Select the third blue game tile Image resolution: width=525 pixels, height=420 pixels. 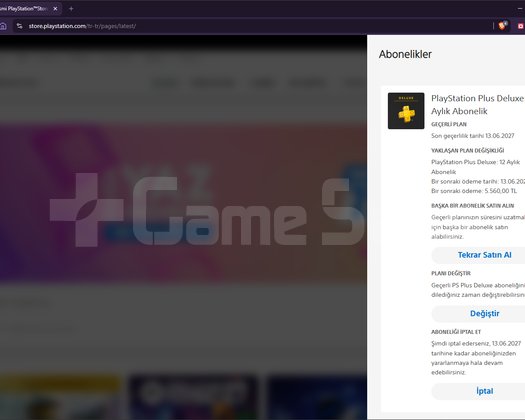[x=317, y=398]
